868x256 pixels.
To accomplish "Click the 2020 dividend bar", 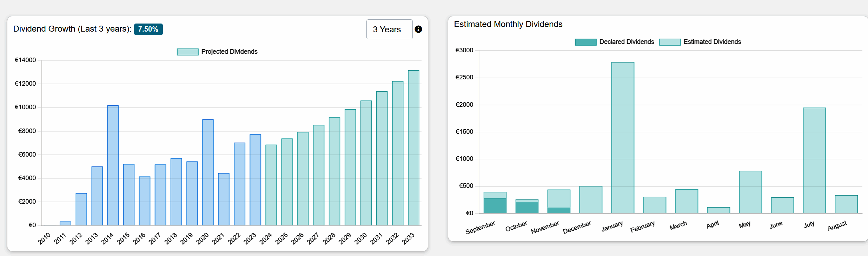I will (208, 172).
